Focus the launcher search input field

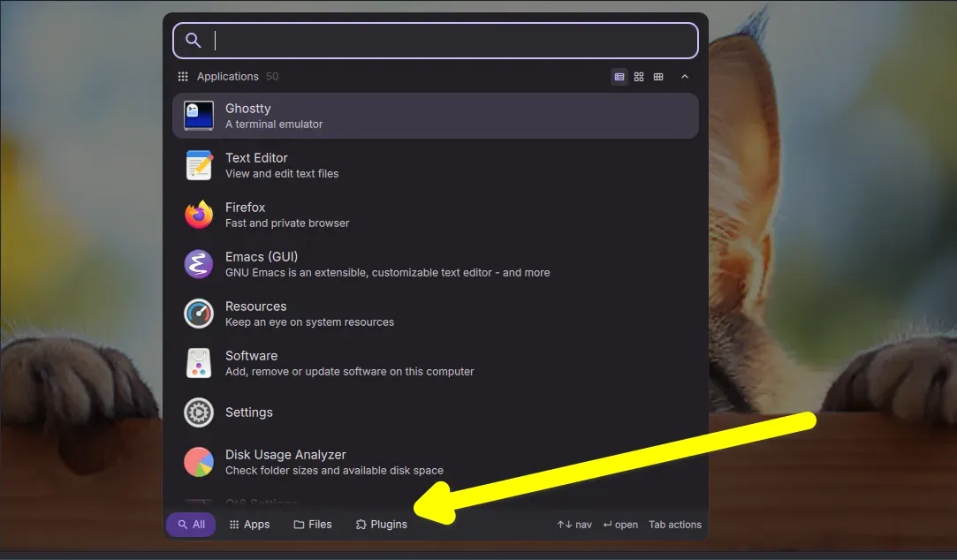click(436, 41)
